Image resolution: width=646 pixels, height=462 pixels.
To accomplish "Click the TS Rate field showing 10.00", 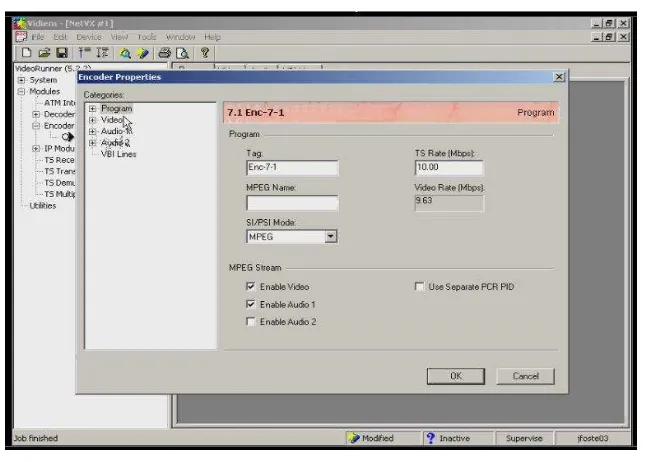I will coord(449,168).
